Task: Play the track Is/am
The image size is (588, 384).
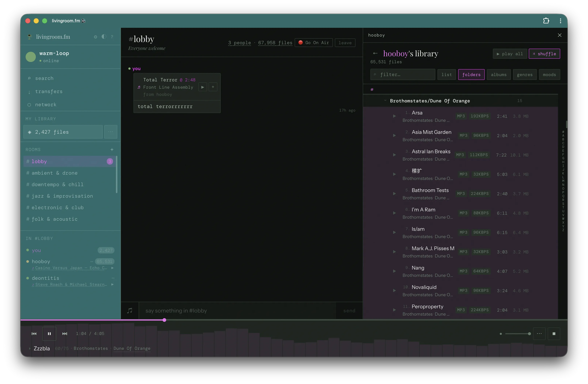Action: click(x=394, y=232)
